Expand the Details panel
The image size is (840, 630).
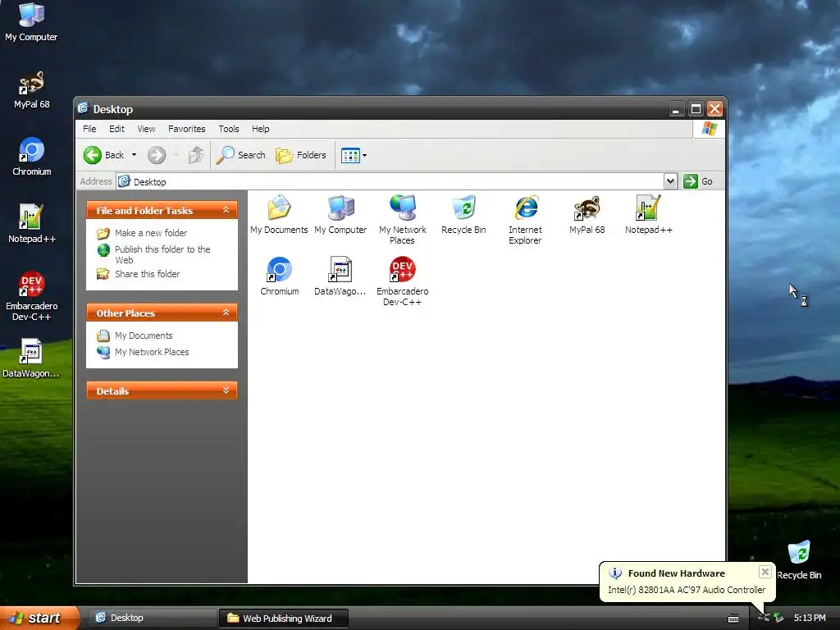[x=226, y=390]
